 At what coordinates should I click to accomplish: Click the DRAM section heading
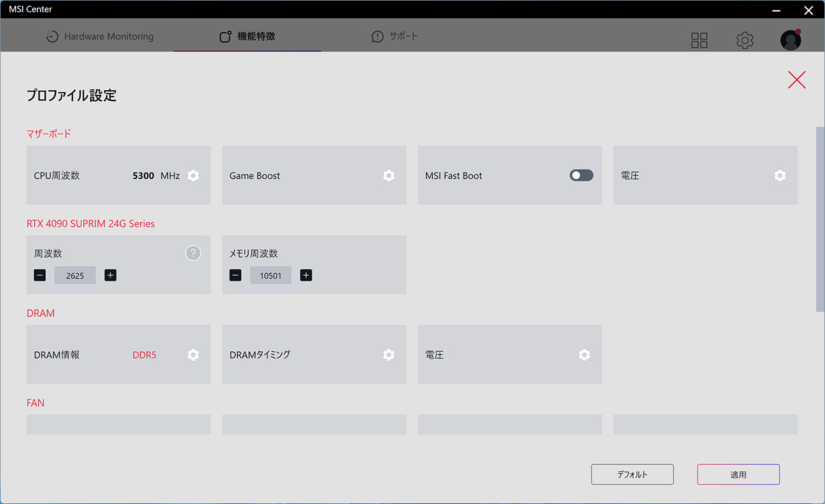pyautogui.click(x=41, y=313)
